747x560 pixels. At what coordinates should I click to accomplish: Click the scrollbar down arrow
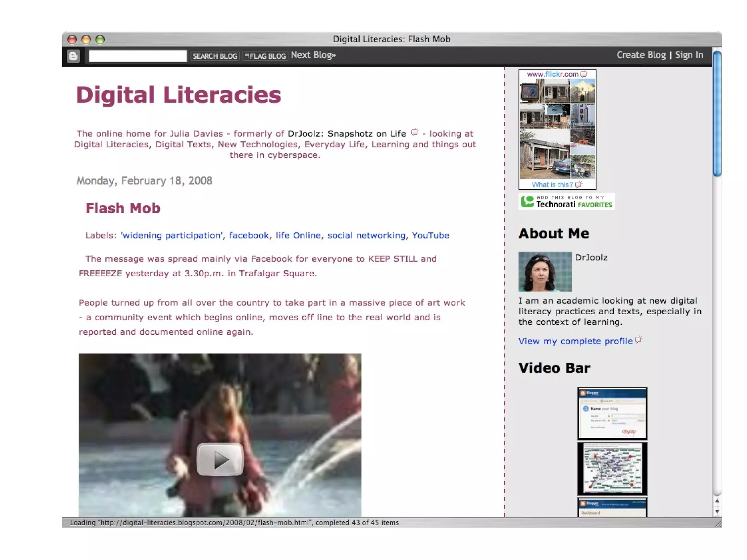pyautogui.click(x=717, y=511)
